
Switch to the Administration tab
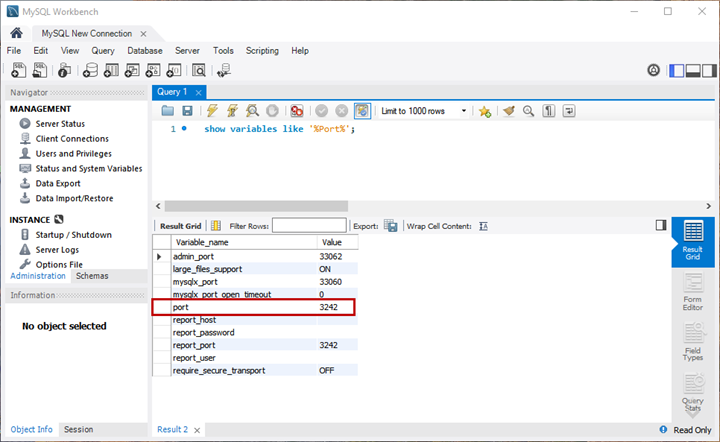pyautogui.click(x=38, y=276)
